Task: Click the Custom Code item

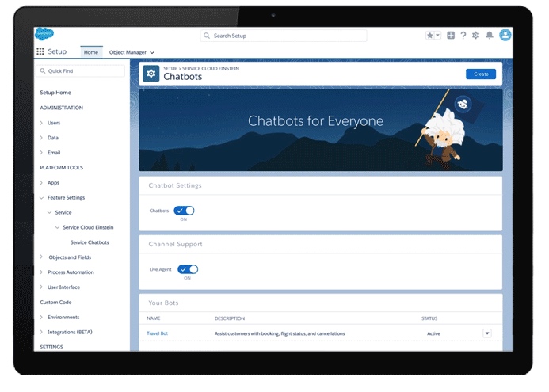Action: [55, 302]
